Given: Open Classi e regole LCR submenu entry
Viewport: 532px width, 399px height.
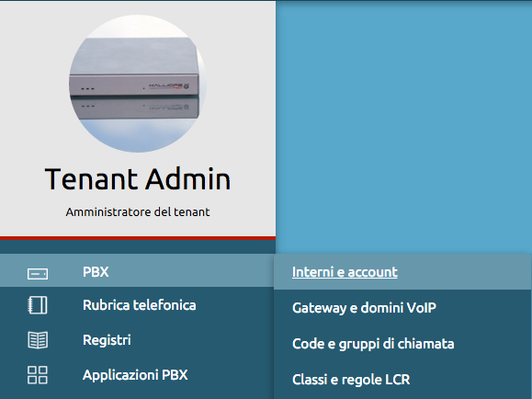Looking at the screenshot, I should (x=351, y=380).
